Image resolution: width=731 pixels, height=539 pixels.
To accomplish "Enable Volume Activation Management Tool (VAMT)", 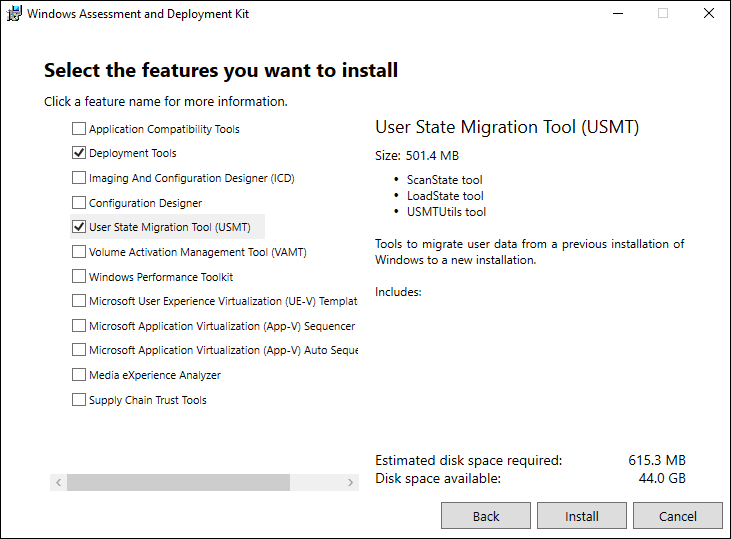I will tap(79, 252).
